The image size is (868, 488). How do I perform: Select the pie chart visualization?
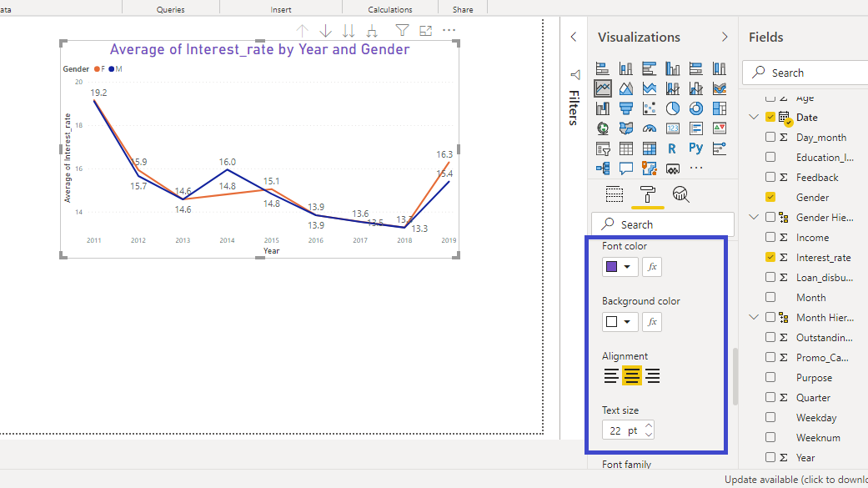coord(672,108)
